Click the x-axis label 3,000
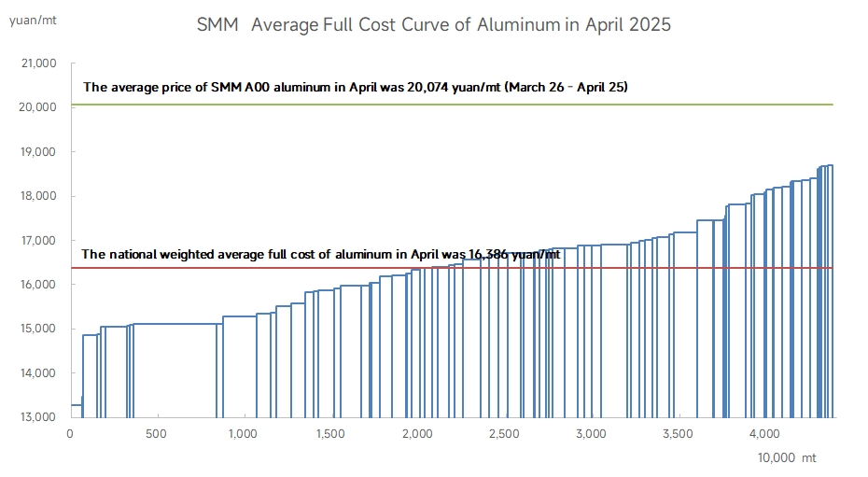Screen dimensions: 868x477 (591, 434)
